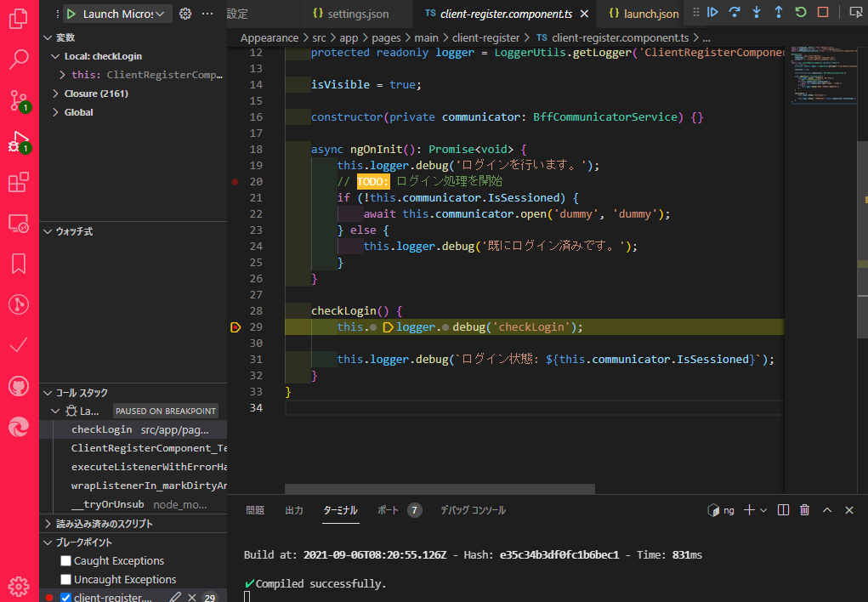Split the terminal panel
This screenshot has height=602, width=868.
[781, 509]
